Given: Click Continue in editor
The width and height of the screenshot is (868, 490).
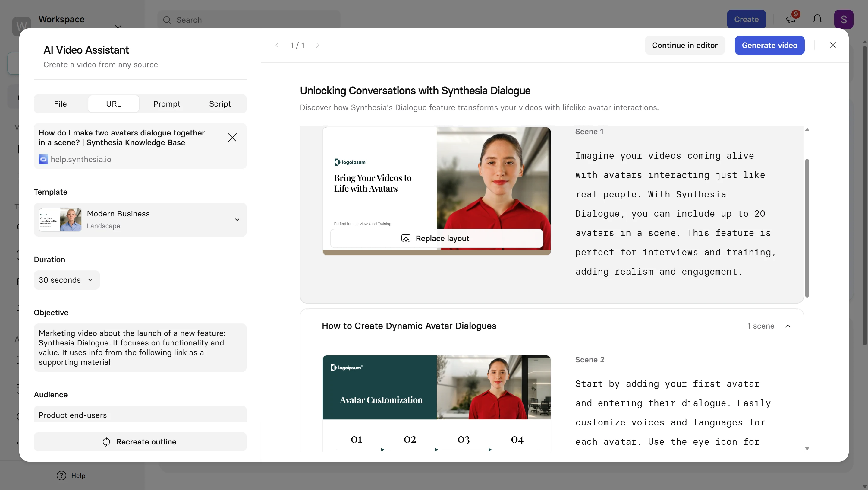Looking at the screenshot, I should (684, 45).
